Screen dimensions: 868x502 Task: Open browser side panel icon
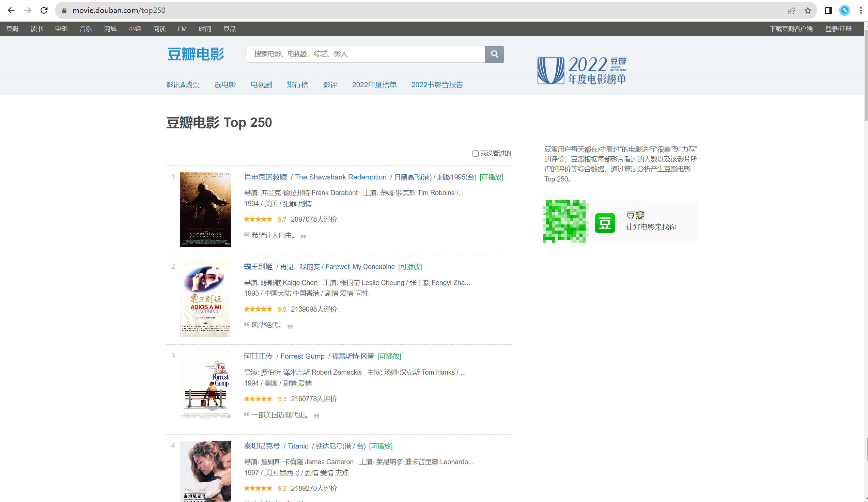tap(828, 10)
